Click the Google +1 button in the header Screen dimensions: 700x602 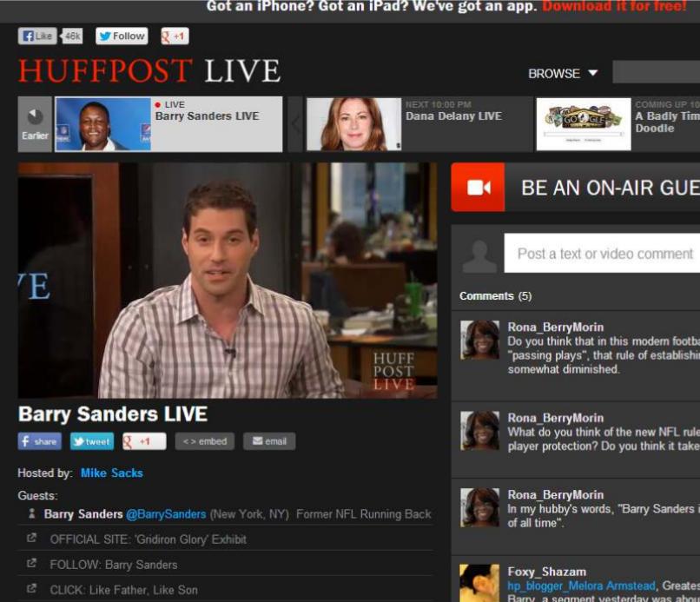(x=175, y=36)
